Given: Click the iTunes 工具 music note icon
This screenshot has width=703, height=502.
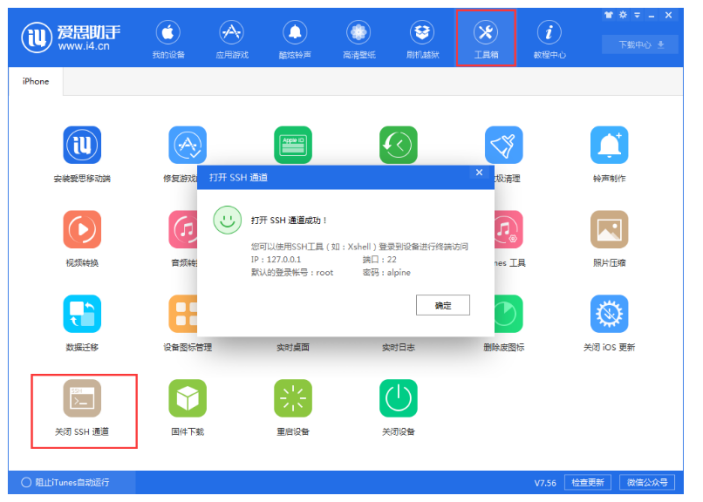Looking at the screenshot, I should [509, 229].
